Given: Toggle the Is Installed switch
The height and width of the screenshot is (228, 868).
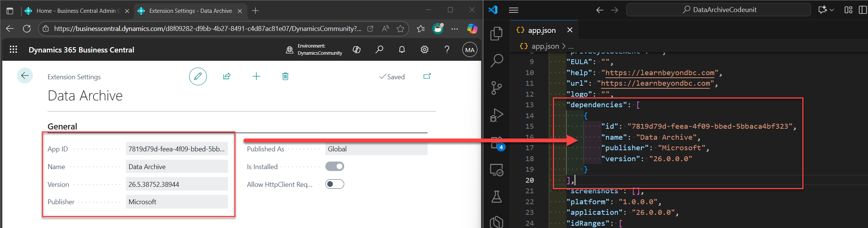Looking at the screenshot, I should coord(335,166).
